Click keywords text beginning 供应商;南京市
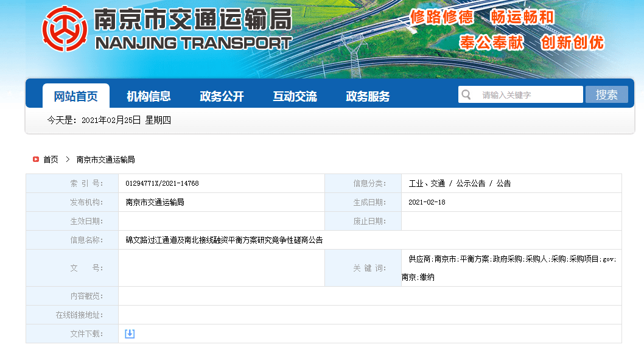 (x=509, y=268)
